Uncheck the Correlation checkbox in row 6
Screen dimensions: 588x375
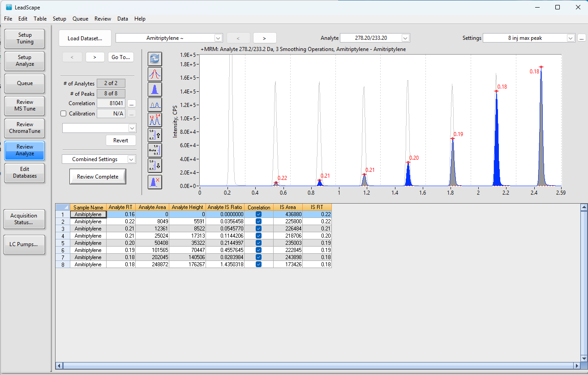click(x=259, y=250)
